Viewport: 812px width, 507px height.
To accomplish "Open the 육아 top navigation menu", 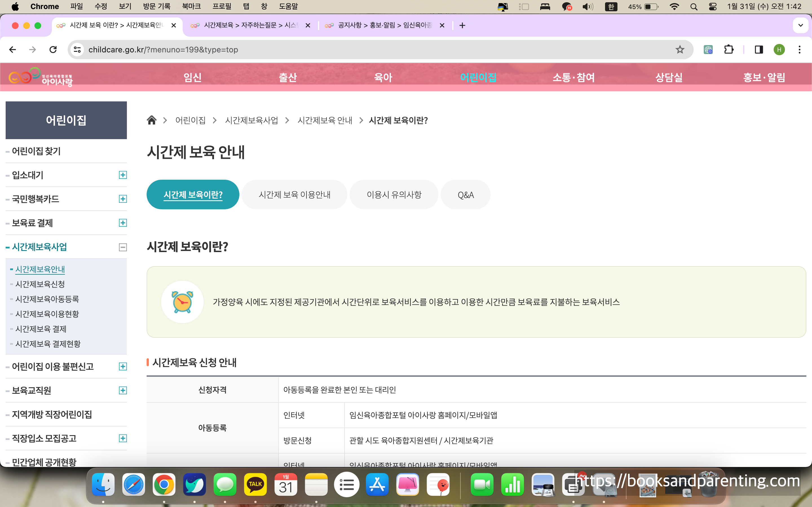I will (x=383, y=77).
